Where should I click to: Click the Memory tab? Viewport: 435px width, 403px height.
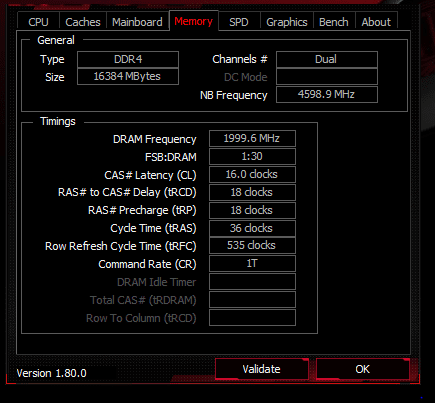tap(194, 21)
